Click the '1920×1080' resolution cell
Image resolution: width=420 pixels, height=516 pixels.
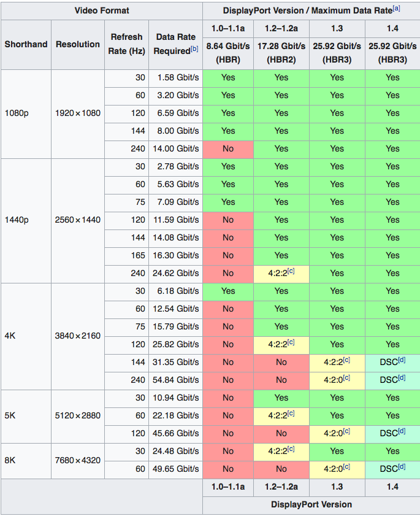pos(78,114)
